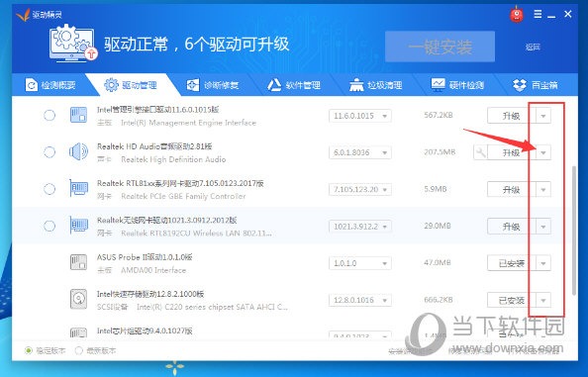
Task: Click the 百宝箱 tab box icon
Action: point(520,85)
